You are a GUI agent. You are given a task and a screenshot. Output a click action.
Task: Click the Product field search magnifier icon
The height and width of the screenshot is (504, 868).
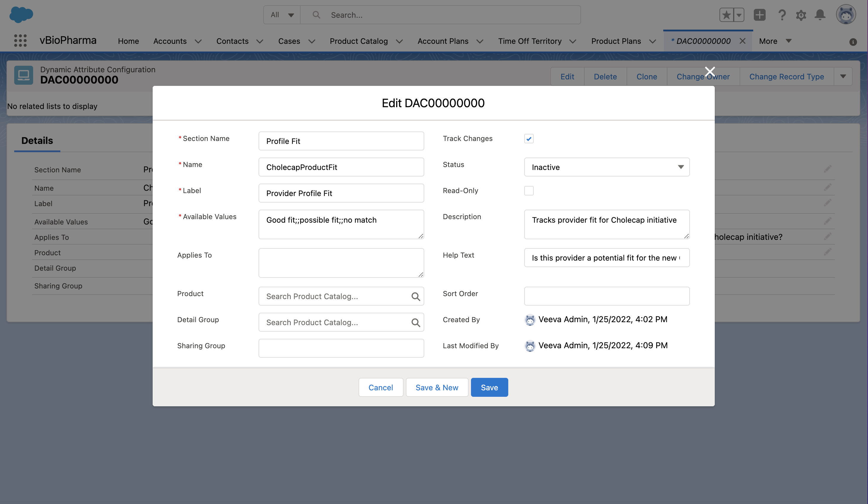tap(415, 296)
